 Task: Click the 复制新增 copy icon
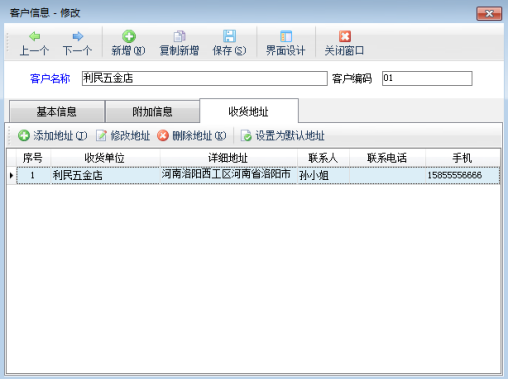click(179, 36)
